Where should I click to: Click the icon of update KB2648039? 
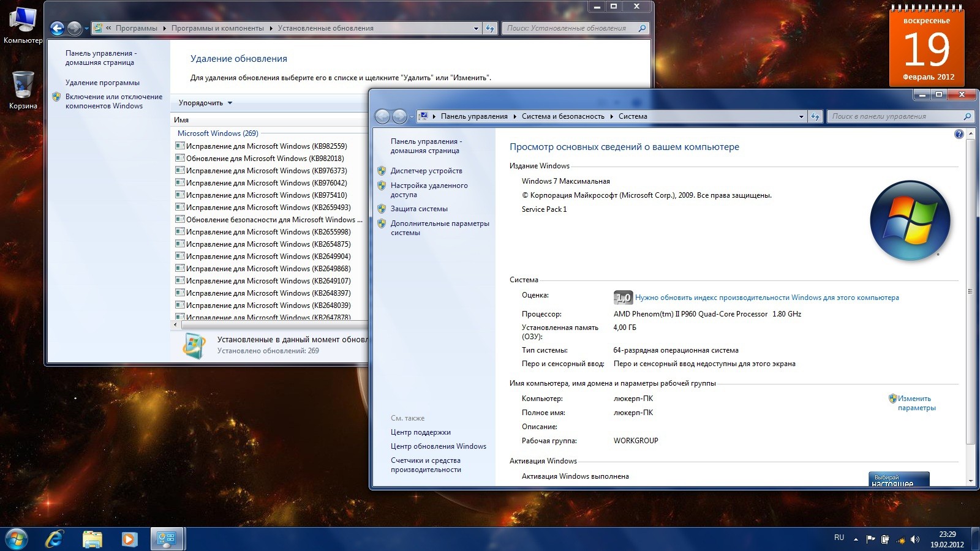(x=180, y=305)
